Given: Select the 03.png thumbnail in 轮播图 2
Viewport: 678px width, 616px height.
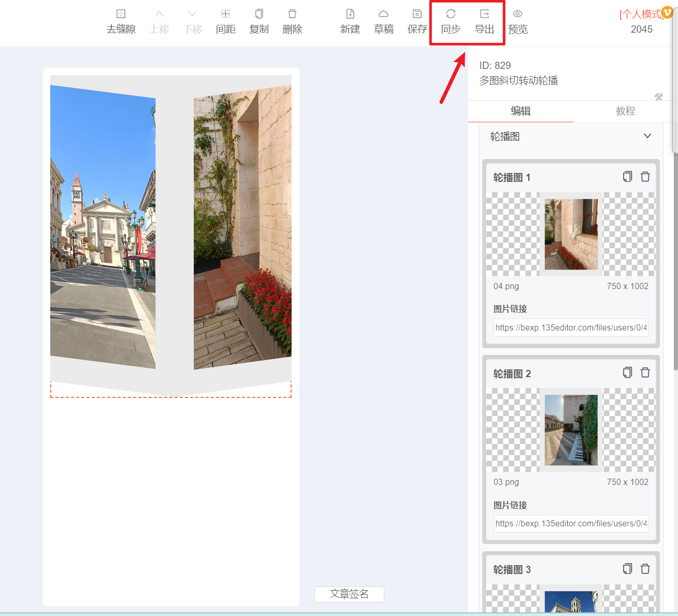Looking at the screenshot, I should coord(571,430).
